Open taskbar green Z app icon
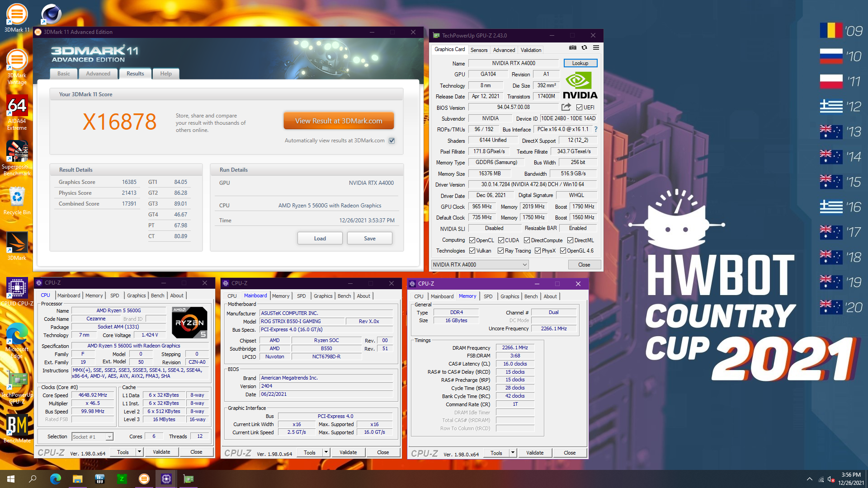The width and height of the screenshot is (868, 488). coord(122,479)
